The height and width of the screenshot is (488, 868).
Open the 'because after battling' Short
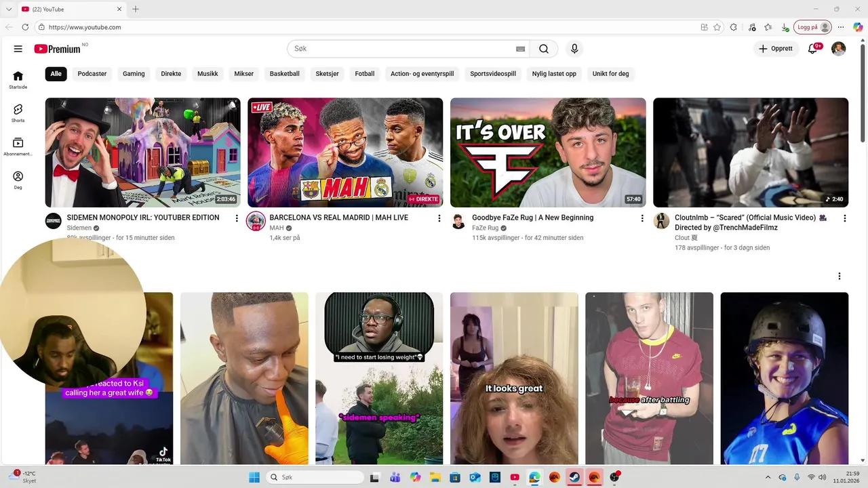tap(649, 378)
